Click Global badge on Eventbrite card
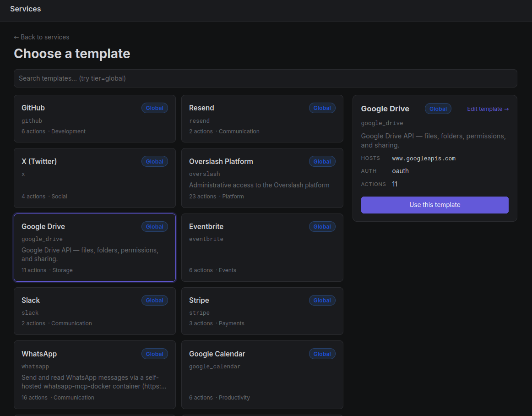Screen dimensions: 532x416 pyautogui.click(x=322, y=226)
